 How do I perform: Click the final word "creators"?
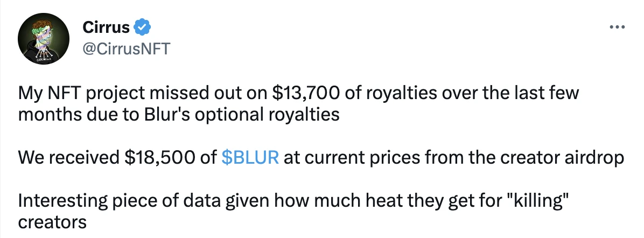pyautogui.click(x=52, y=222)
